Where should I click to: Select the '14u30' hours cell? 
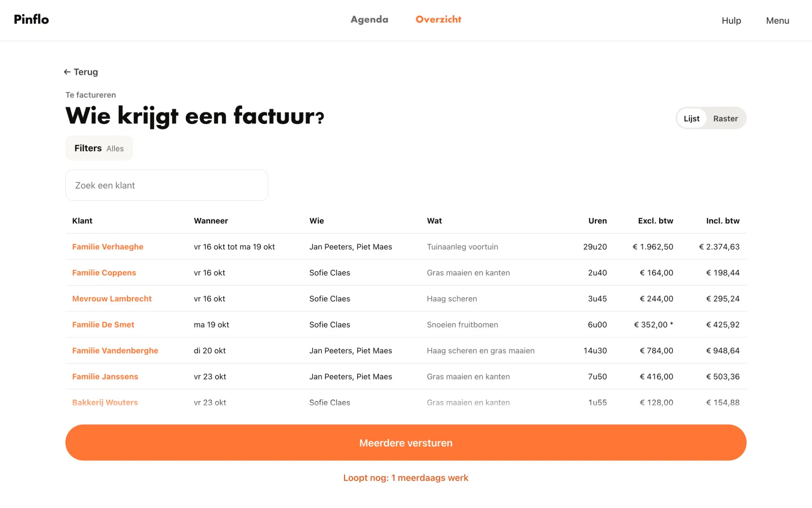click(x=595, y=351)
